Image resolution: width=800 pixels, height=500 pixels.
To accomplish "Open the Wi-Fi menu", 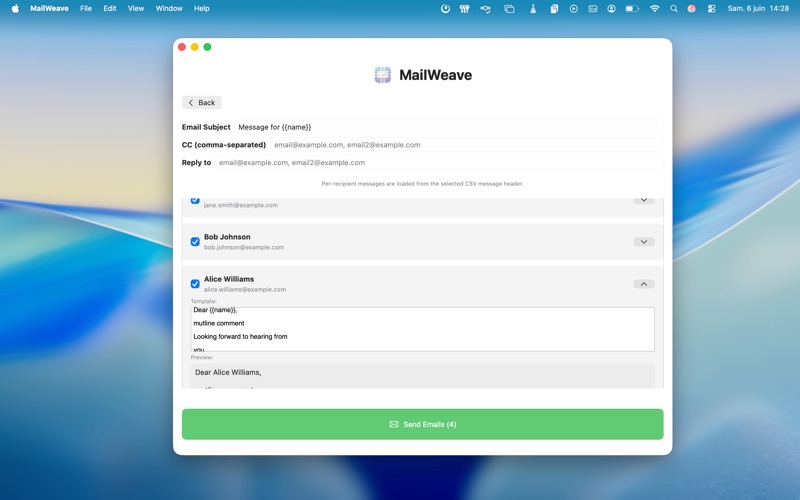I will (x=655, y=8).
